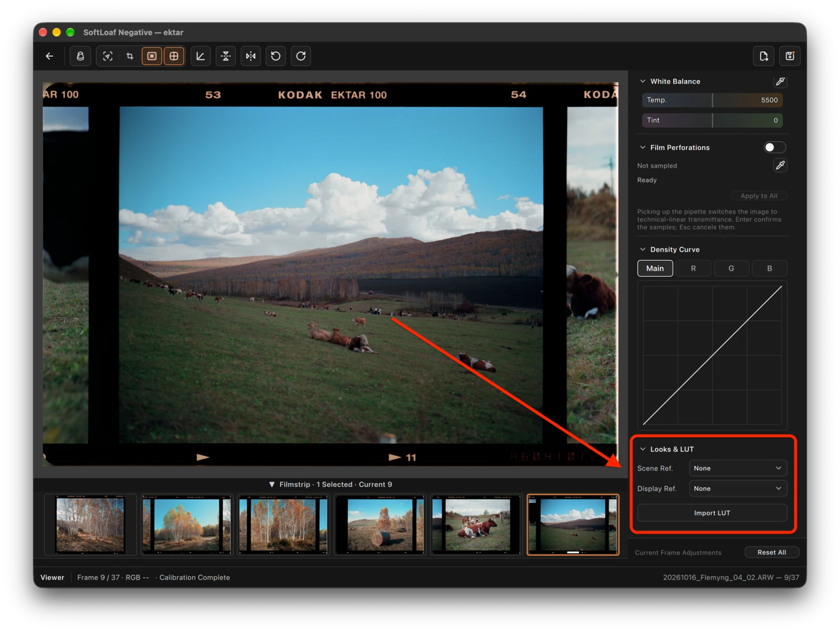Select the resting cows close-up thumbnail
Viewport: 840px width, 632px height.
(477, 525)
